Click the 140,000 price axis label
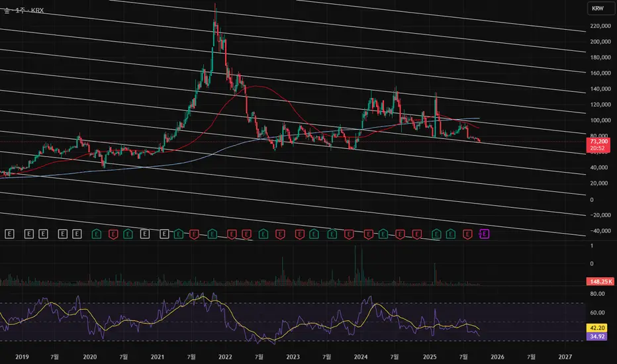 [600, 89]
